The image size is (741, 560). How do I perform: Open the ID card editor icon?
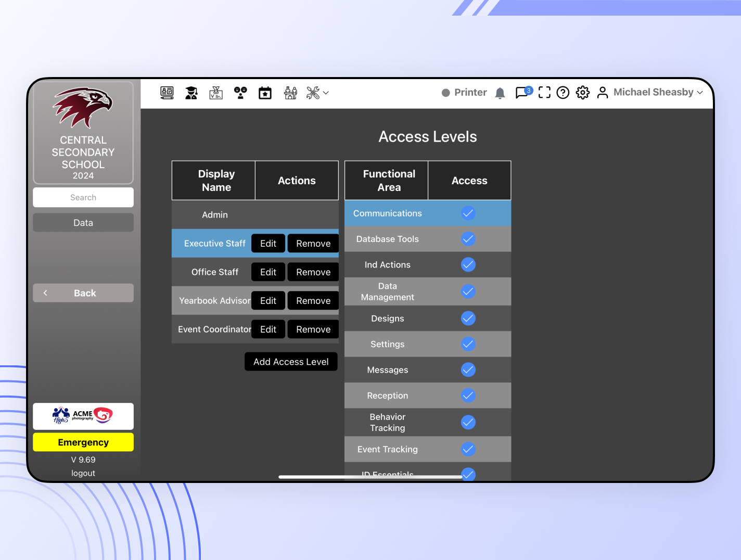point(167,93)
